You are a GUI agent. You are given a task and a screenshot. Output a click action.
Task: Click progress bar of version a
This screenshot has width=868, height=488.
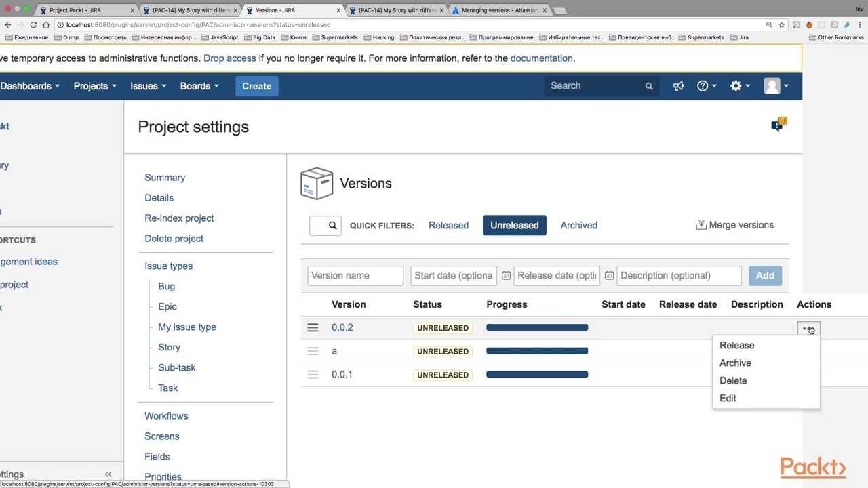pos(537,351)
